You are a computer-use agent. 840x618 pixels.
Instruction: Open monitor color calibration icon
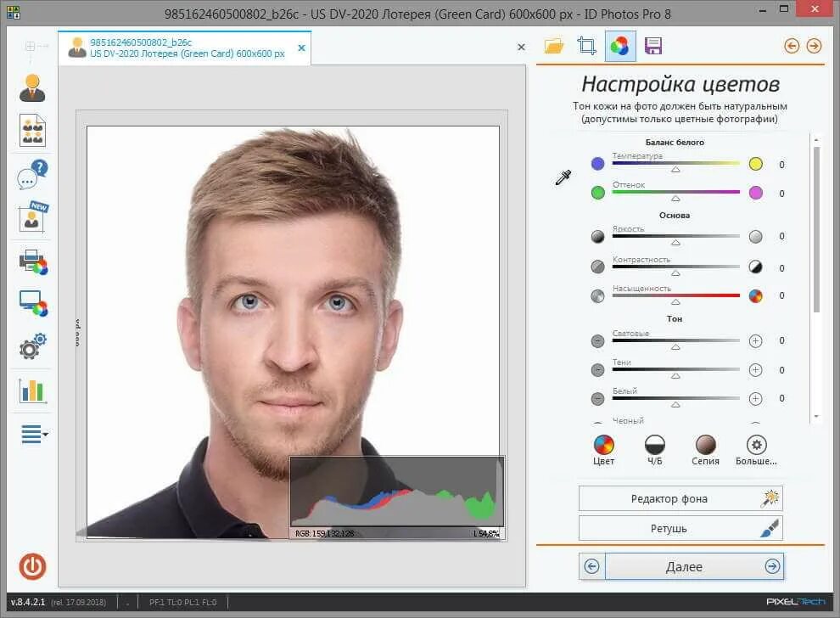(33, 303)
